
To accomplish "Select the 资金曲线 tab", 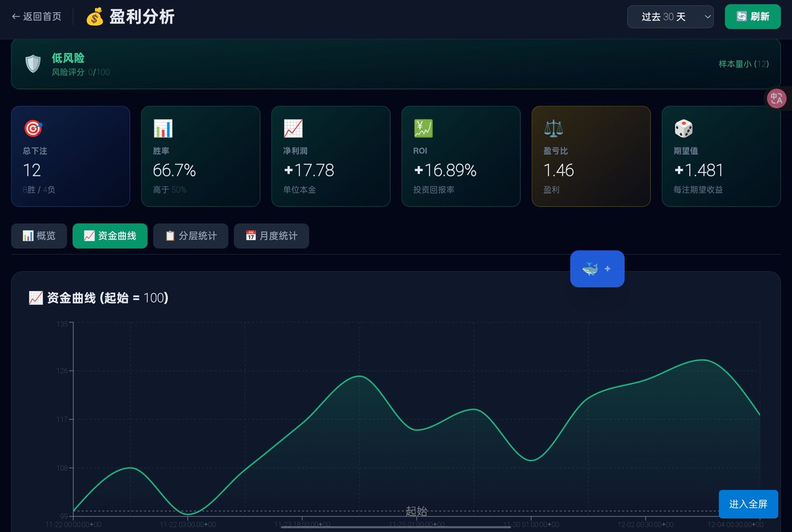I will point(110,236).
